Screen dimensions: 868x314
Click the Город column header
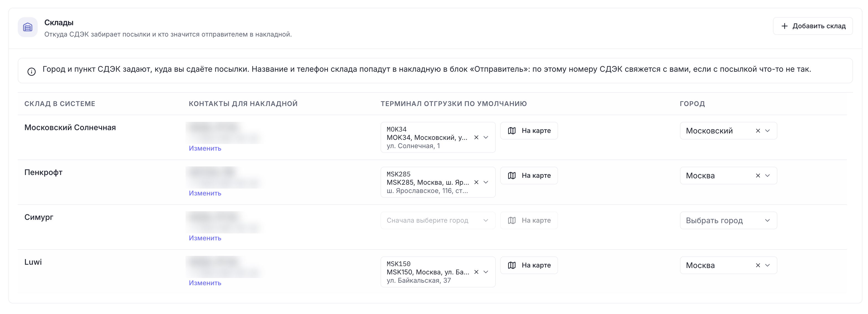pos(692,104)
